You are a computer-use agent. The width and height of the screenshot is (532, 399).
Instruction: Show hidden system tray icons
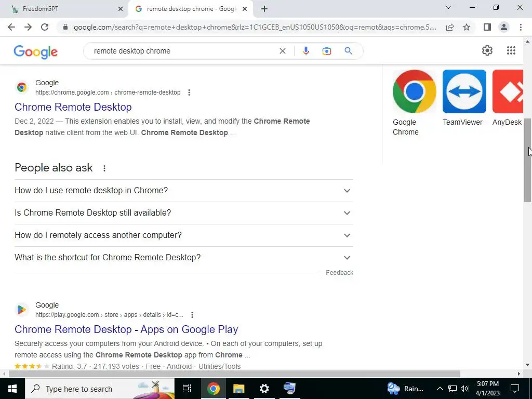pyautogui.click(x=440, y=389)
